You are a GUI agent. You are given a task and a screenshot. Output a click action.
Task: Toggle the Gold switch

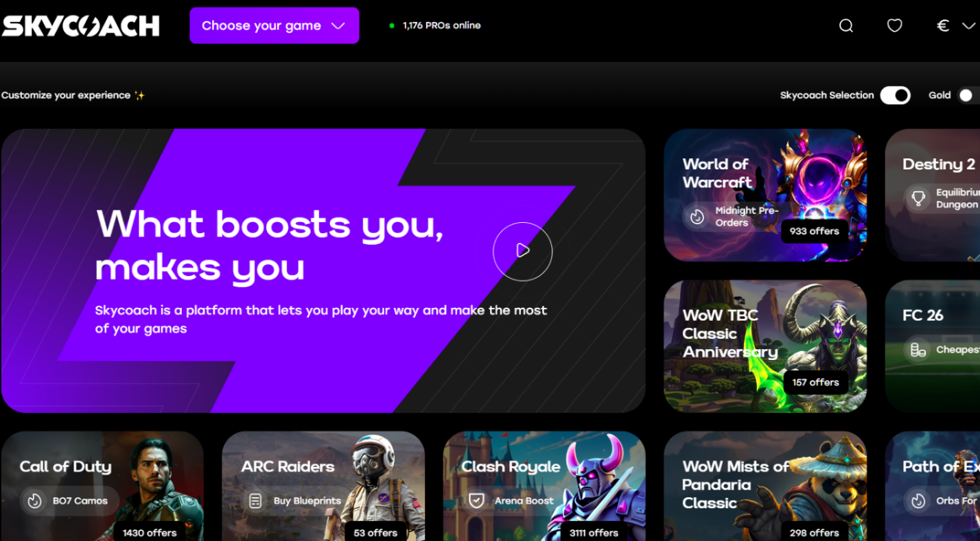pyautogui.click(x=968, y=95)
